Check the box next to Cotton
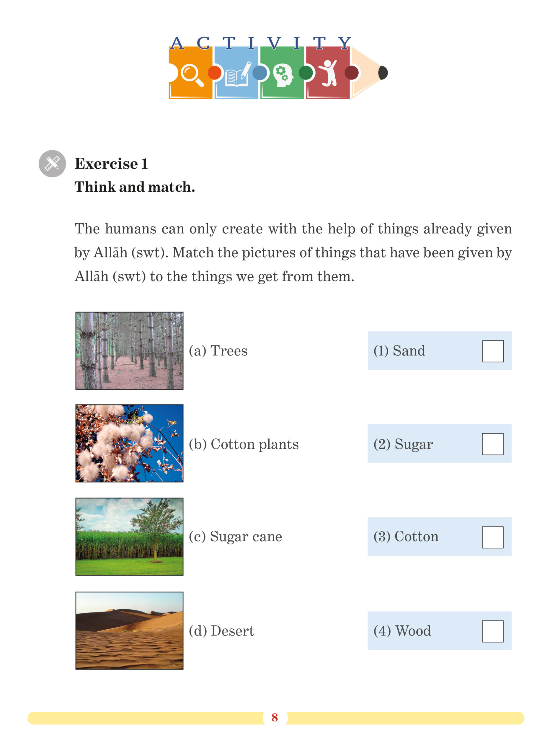This screenshot has height=756, width=550. 492,537
